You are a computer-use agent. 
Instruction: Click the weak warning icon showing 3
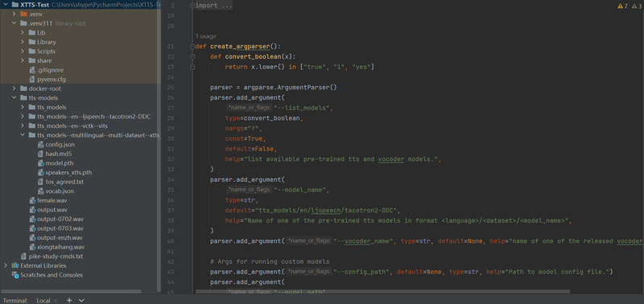pos(634,6)
